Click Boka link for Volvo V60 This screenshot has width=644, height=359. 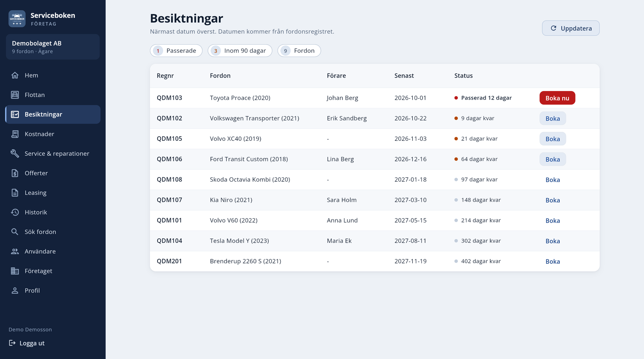[552, 220]
